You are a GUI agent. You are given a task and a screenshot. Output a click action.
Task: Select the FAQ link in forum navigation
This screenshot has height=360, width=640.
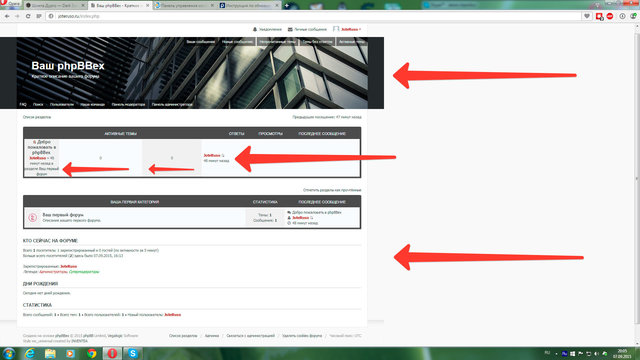click(x=23, y=104)
